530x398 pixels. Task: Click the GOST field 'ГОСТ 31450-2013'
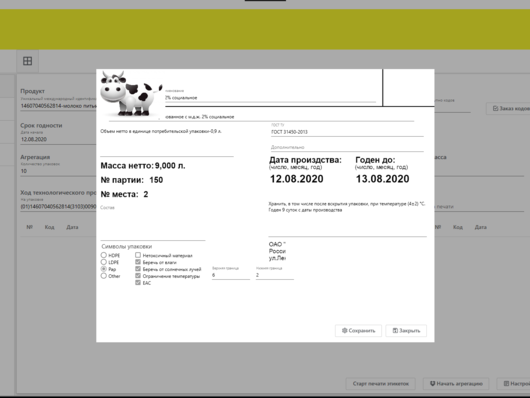tap(347, 132)
